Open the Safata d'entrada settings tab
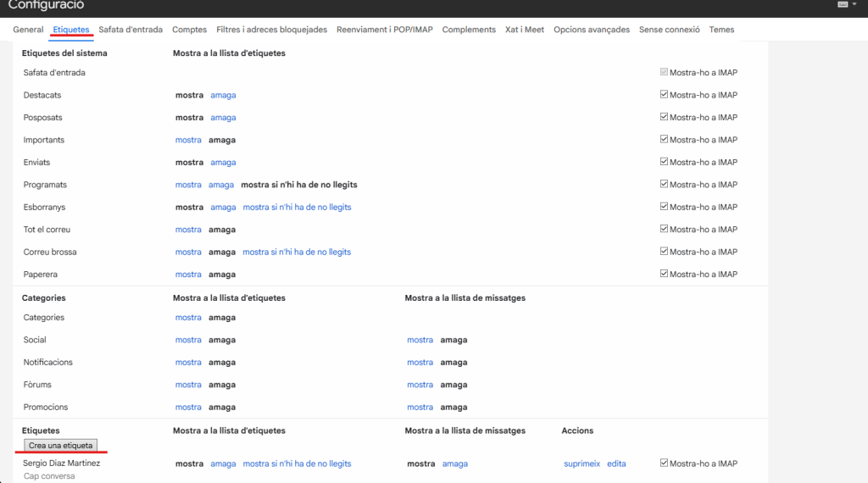868x483 pixels. point(131,30)
